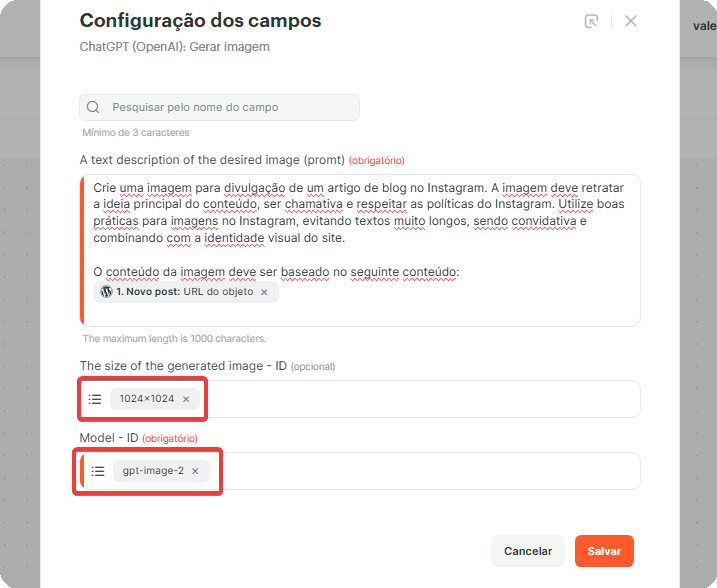Image resolution: width=717 pixels, height=588 pixels.
Task: Click the Novo post URL do objeto tag
Action: 186,292
